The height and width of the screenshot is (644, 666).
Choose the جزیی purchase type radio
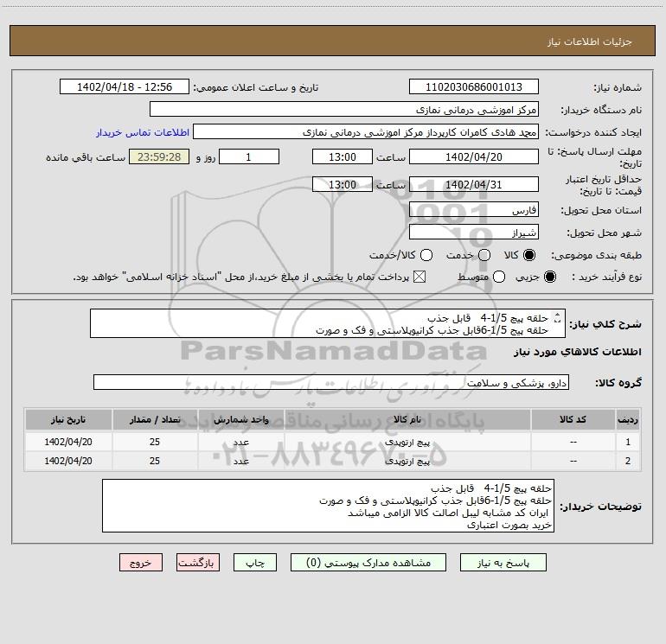(550, 277)
